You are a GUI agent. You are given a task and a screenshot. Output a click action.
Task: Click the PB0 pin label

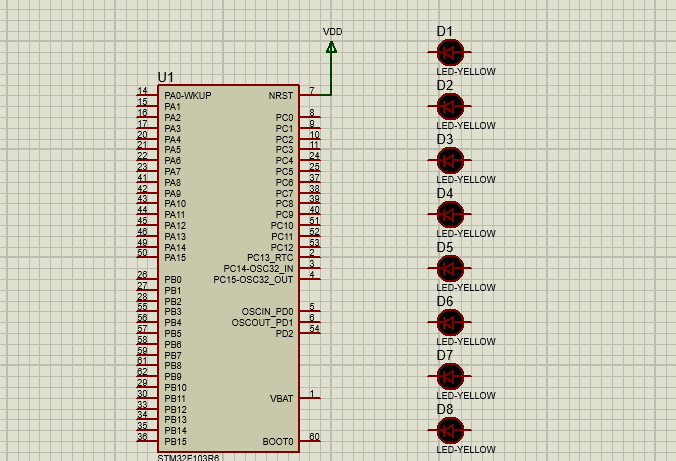pyautogui.click(x=173, y=279)
